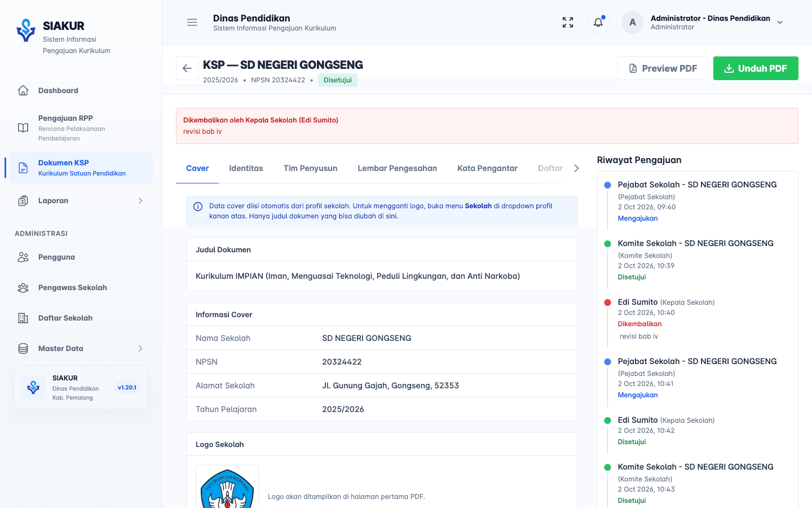Click the Dokumen KSP document icon

[x=23, y=168]
